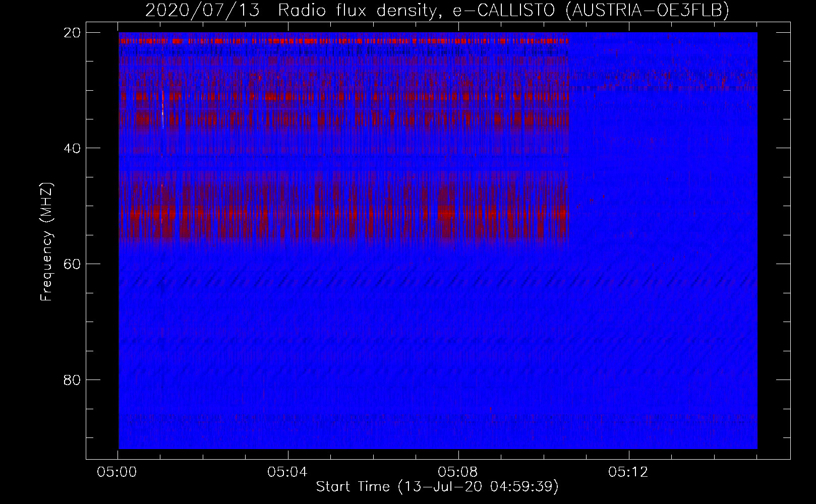This screenshot has height=504, width=816.
Task: Click the frequency tick label '80'
Action: (73, 380)
